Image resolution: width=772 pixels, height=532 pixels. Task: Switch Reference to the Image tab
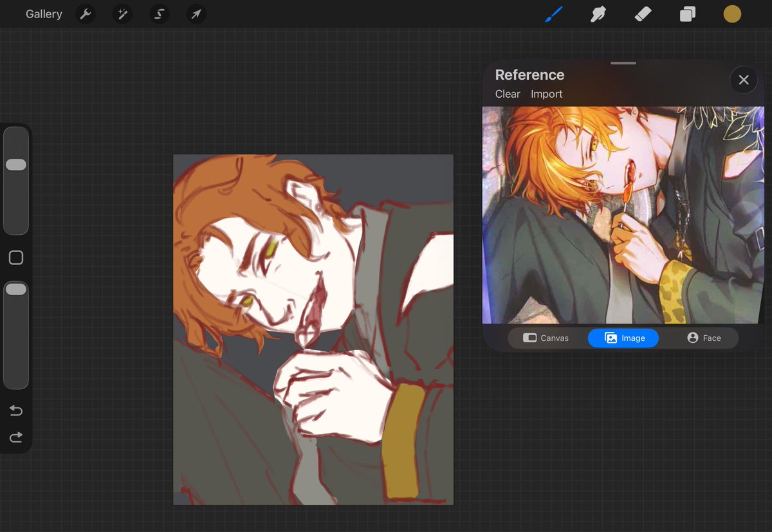[623, 338]
